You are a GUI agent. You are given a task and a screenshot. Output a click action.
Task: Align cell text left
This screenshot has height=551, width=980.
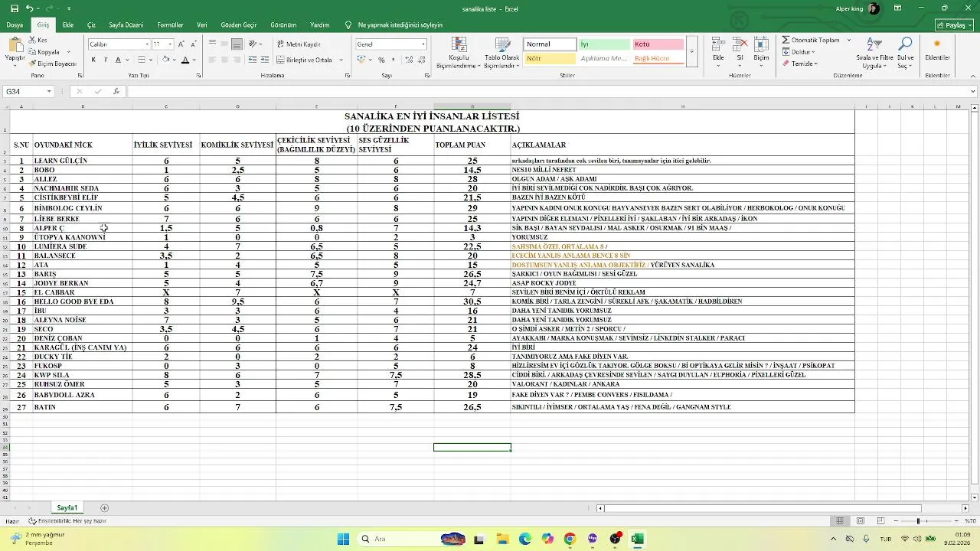tap(212, 60)
